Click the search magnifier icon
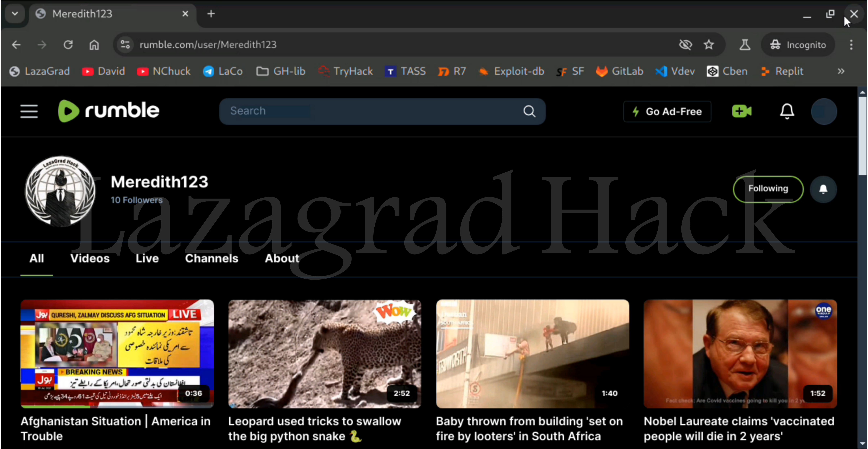Screen dimensions: 868x449 (529, 111)
